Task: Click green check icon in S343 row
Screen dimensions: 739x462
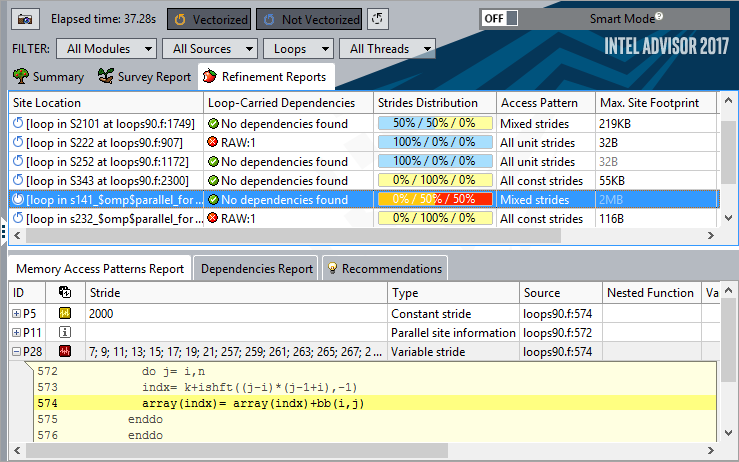Action: (x=213, y=181)
